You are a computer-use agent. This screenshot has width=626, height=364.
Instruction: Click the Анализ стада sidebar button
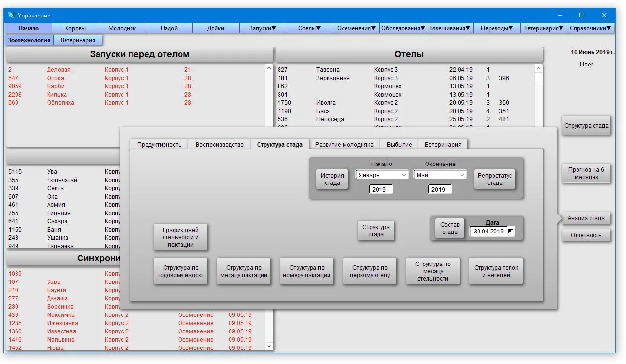click(x=586, y=218)
